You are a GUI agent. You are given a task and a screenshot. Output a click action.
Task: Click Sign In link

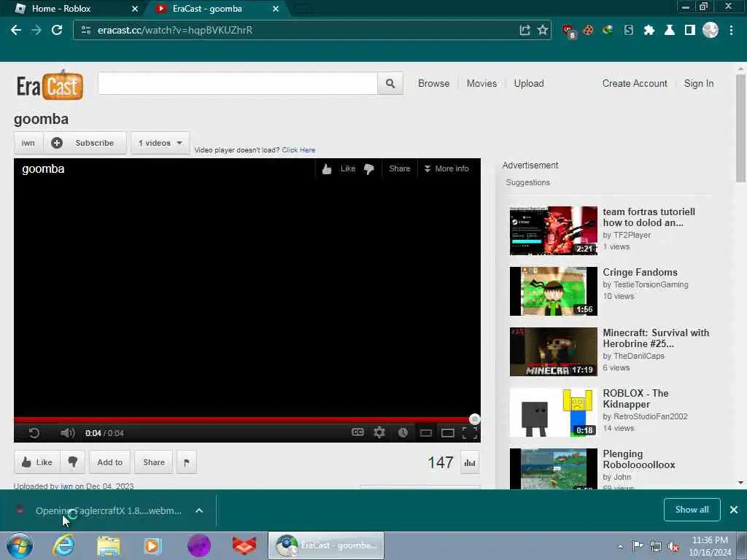(698, 83)
